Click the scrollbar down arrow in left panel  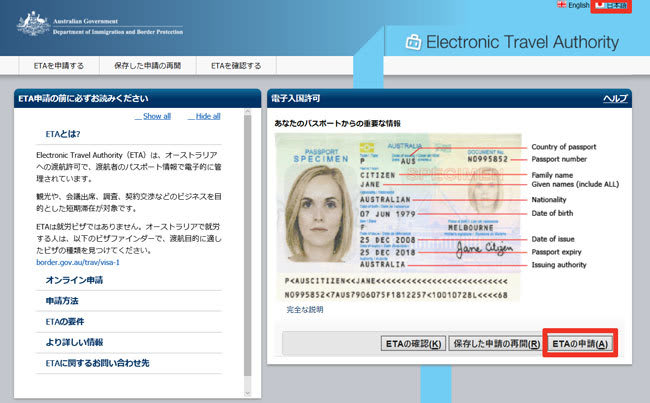coord(247,393)
